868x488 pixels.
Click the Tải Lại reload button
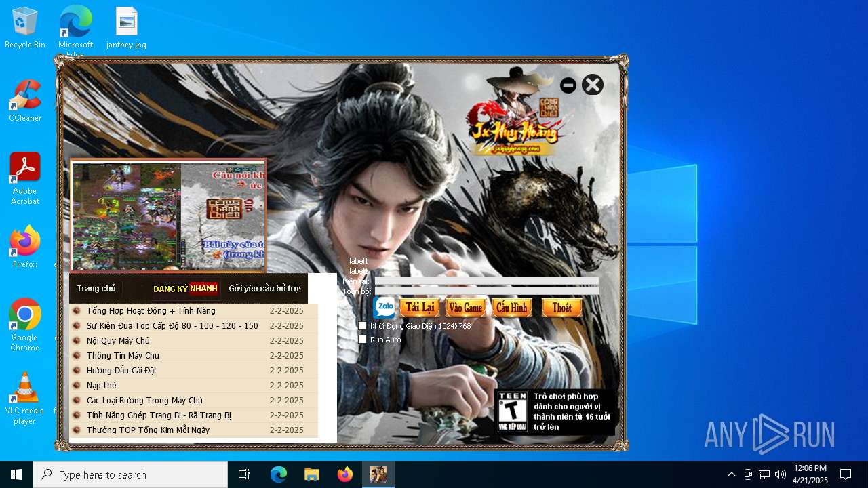pyautogui.click(x=420, y=307)
